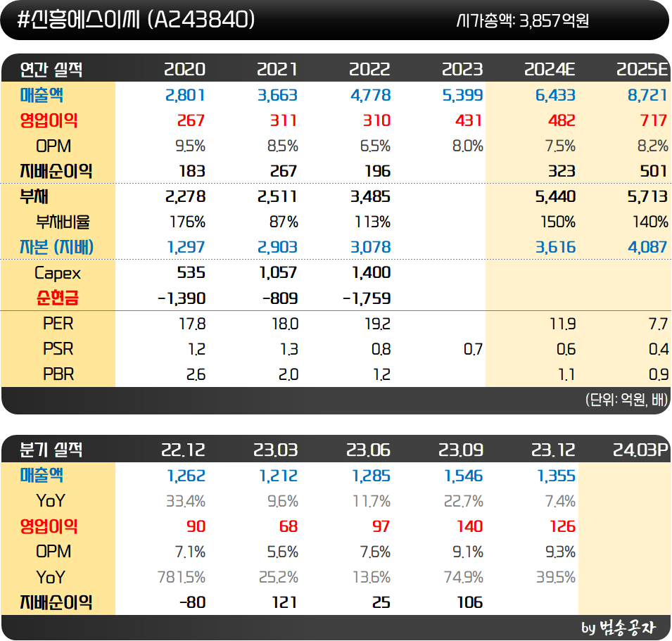Click the 순현금 row label
The image size is (672, 641).
pyautogui.click(x=58, y=298)
